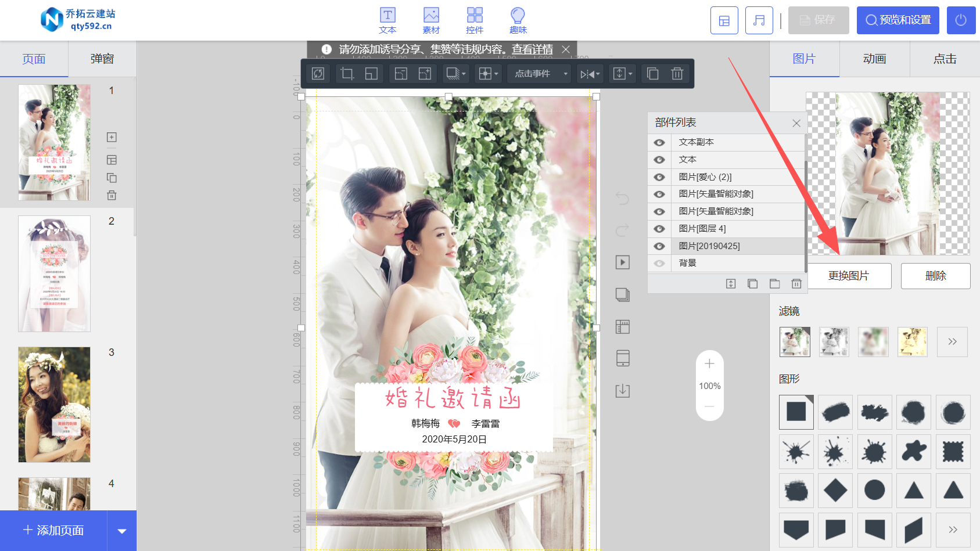980x551 pixels.
Task: Hide the 文本副本 layer
Action: [659, 142]
